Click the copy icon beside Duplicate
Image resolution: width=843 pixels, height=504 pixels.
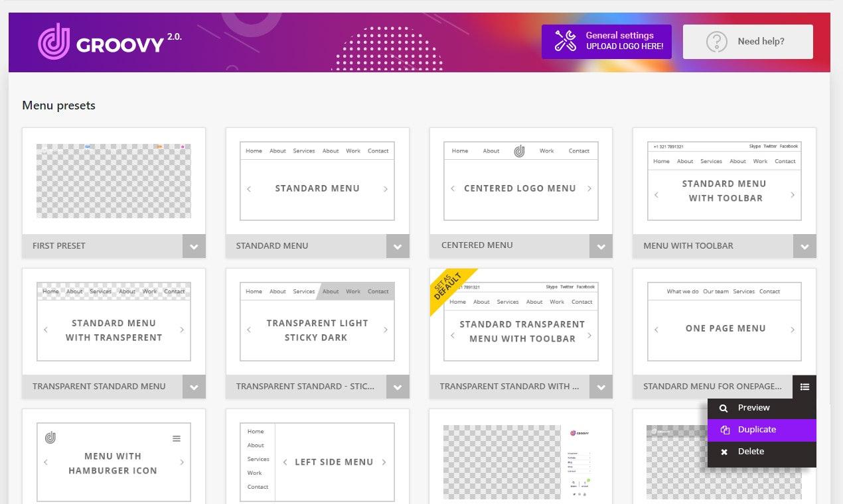[724, 430]
